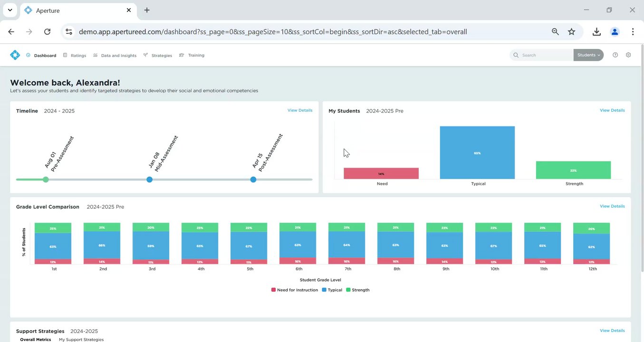The width and height of the screenshot is (644, 342).
Task: Click the browser downloads icon
Action: coord(596,32)
